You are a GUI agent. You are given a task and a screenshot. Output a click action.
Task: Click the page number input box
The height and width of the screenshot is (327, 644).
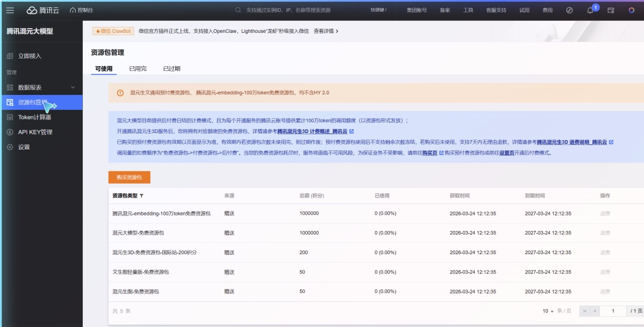tap(612, 311)
